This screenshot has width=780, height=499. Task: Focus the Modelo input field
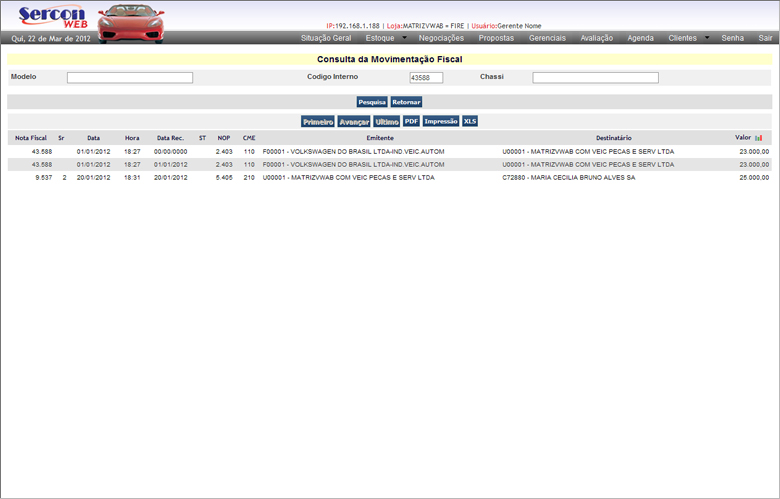(x=130, y=78)
